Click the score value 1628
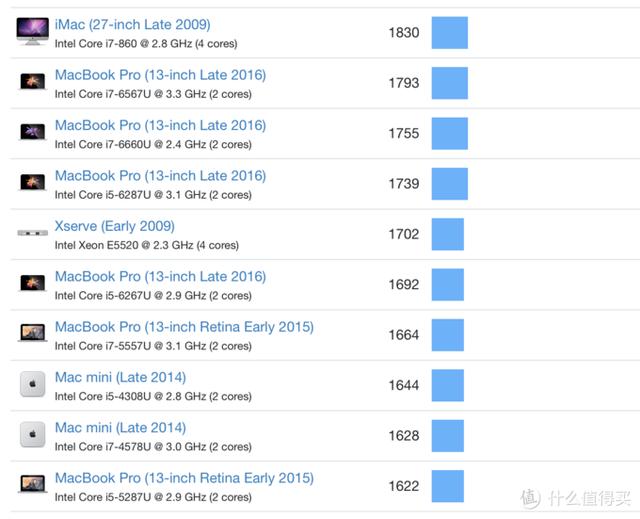Screen dimensions: 640x519 pyautogui.click(x=404, y=436)
